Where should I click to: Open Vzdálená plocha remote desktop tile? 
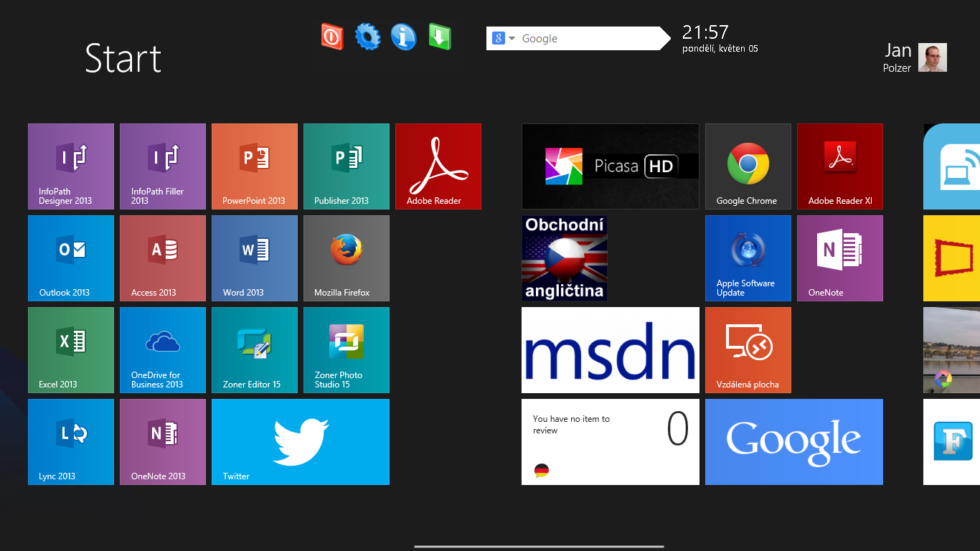pos(748,350)
